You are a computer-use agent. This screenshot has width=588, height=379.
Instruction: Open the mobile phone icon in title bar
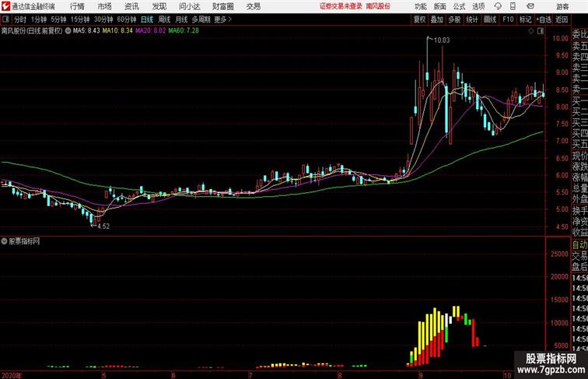pos(513,6)
